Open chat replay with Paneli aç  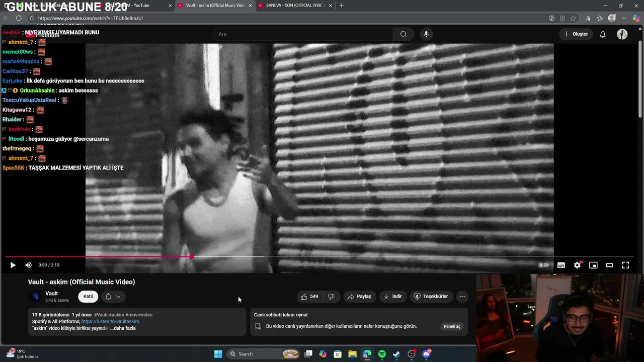coord(452,326)
